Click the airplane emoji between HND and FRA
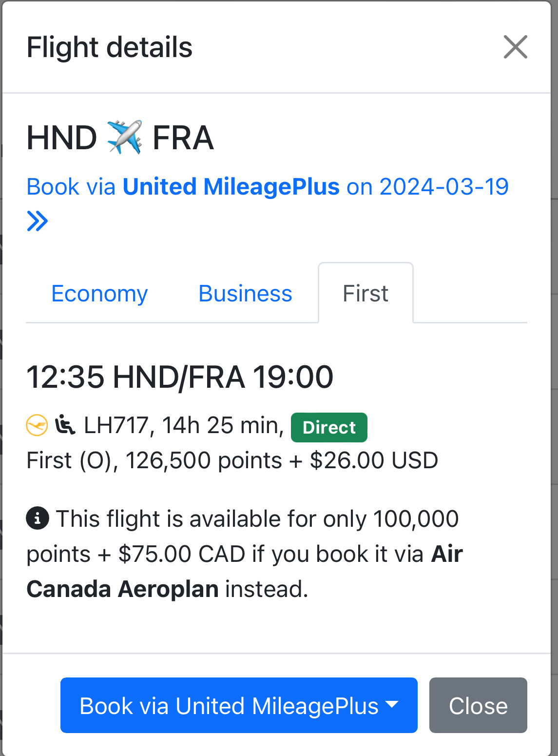The width and height of the screenshot is (558, 756). click(125, 137)
